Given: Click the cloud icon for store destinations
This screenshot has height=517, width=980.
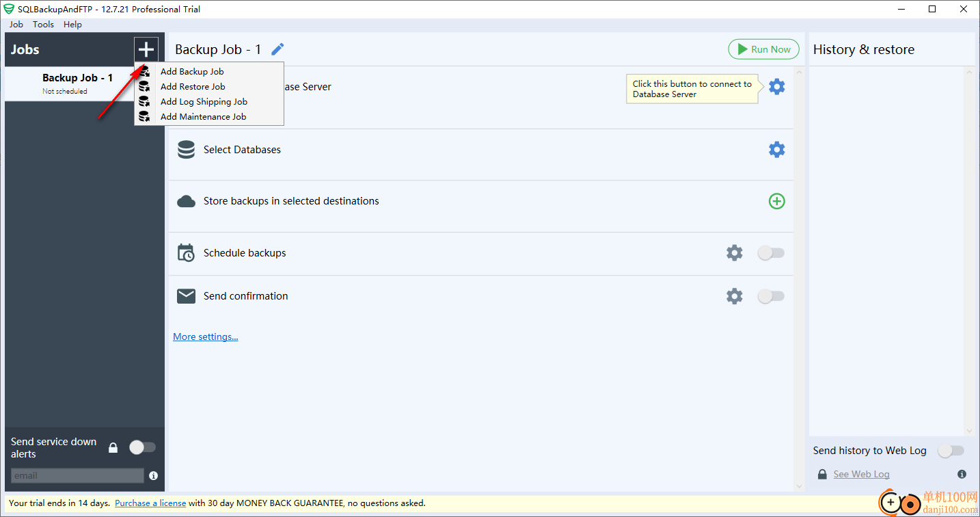Looking at the screenshot, I should [186, 201].
